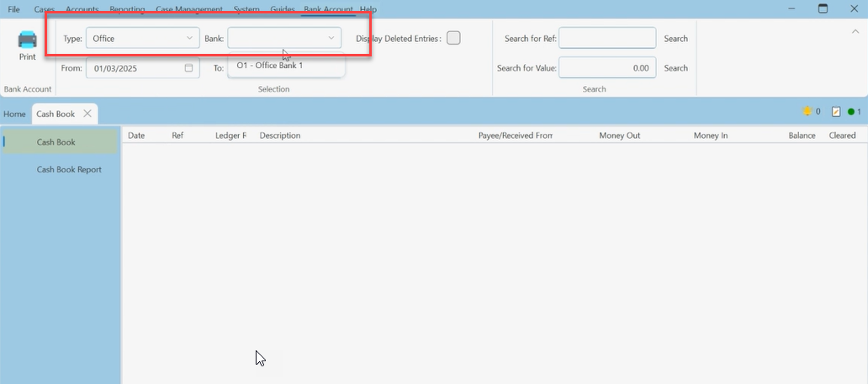Click the Print printer icon
Image resolution: width=868 pixels, height=384 pixels.
[27, 40]
